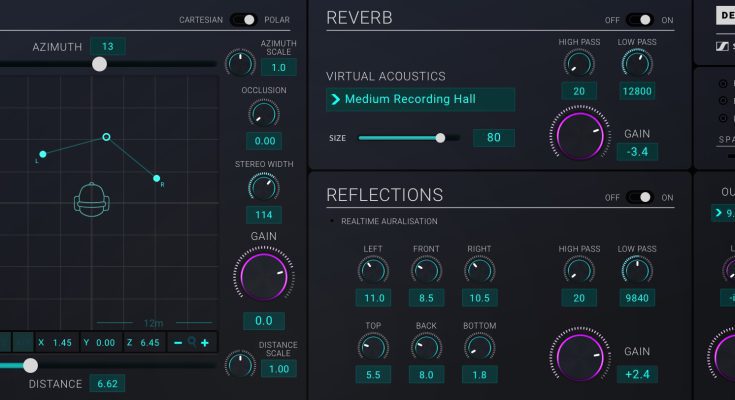Click the right channel R source point
735x400 pixels.
[x=157, y=179]
